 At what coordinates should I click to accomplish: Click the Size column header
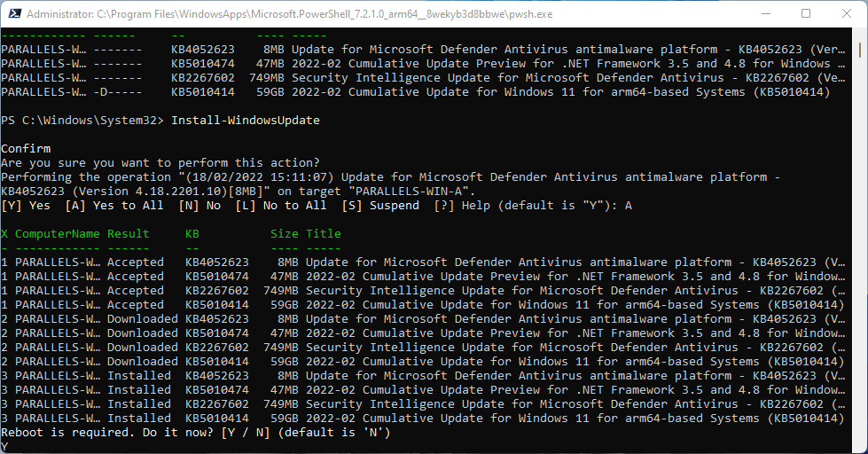(284, 233)
